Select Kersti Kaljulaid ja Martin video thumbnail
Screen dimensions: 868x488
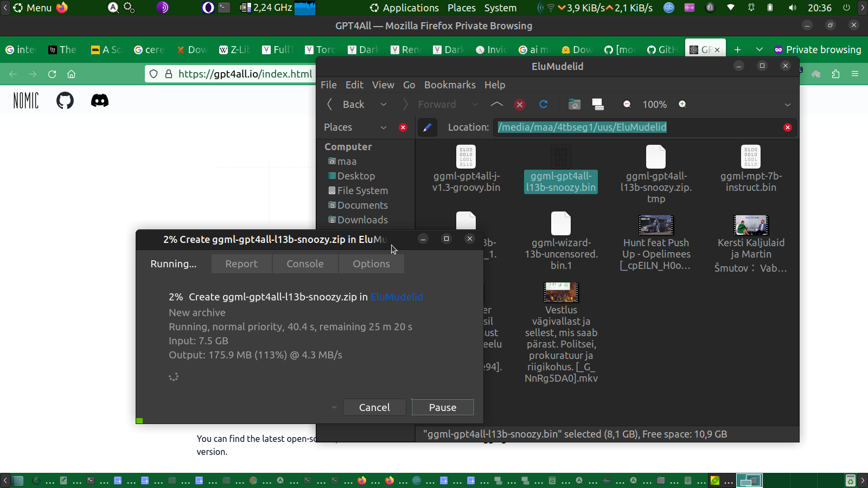coord(751,224)
